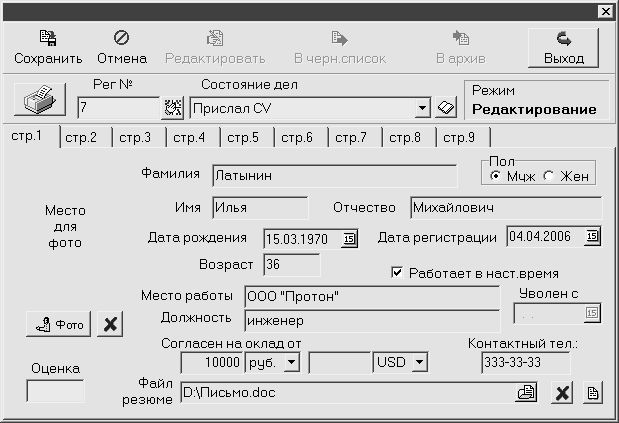The height and width of the screenshot is (423, 619).
Task: Open the Дата рождения calendar picker
Action: click(x=349, y=239)
